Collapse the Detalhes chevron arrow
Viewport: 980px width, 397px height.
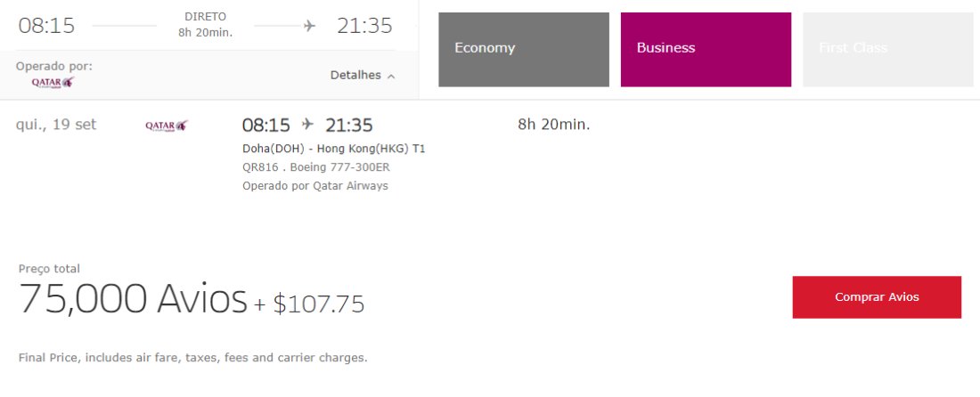tap(391, 77)
